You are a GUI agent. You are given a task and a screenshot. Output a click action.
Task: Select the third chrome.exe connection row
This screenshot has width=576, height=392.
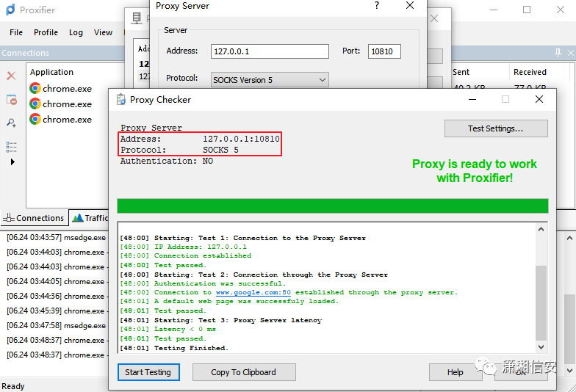(60, 119)
